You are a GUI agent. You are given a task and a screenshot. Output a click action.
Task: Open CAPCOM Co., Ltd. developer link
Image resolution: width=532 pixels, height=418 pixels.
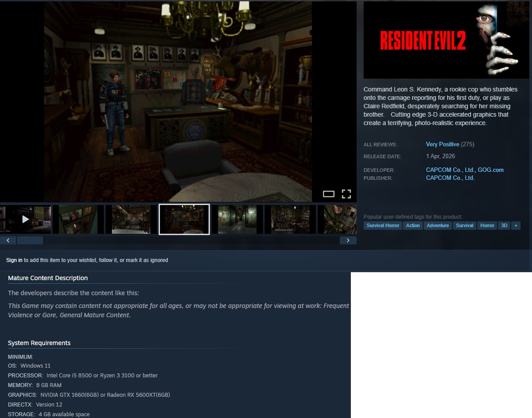[x=450, y=170]
